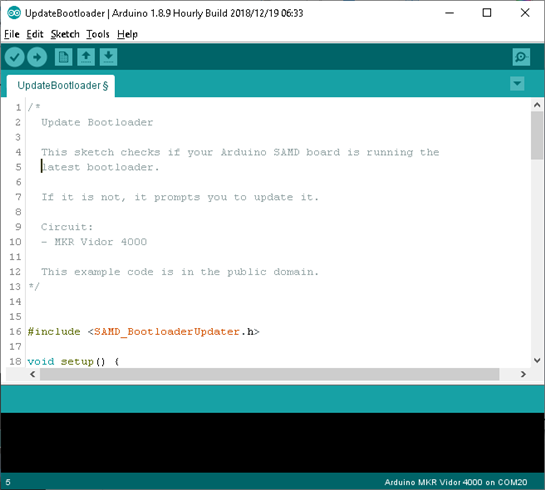Click the Verify checkmark button
The height and width of the screenshot is (490, 545).
click(x=15, y=57)
